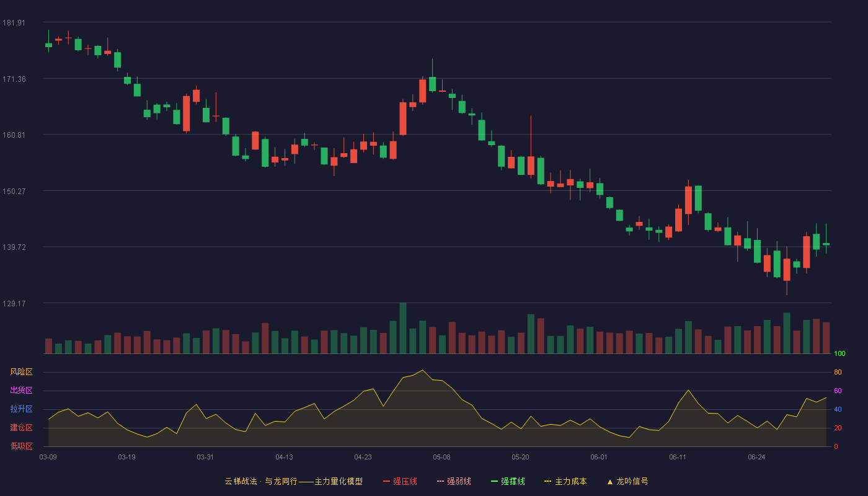Toggle the 强弱线 legend entry
Image resolution: width=868 pixels, height=496 pixels.
pyautogui.click(x=454, y=481)
